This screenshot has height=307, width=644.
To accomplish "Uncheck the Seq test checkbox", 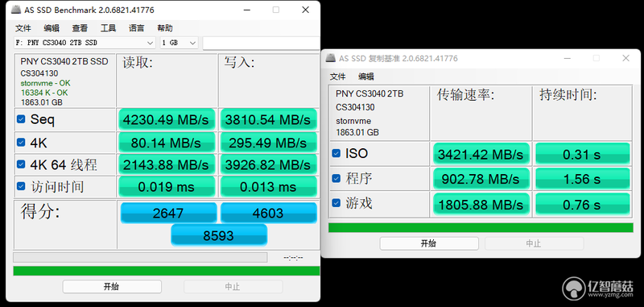I will point(21,119).
